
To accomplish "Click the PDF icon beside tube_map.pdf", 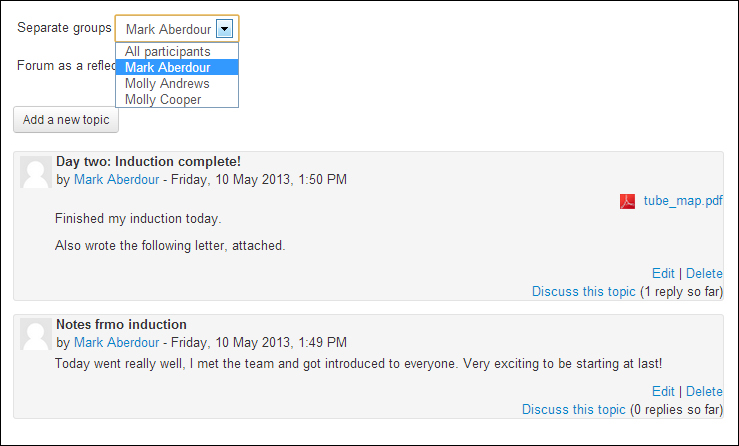I will (x=628, y=201).
